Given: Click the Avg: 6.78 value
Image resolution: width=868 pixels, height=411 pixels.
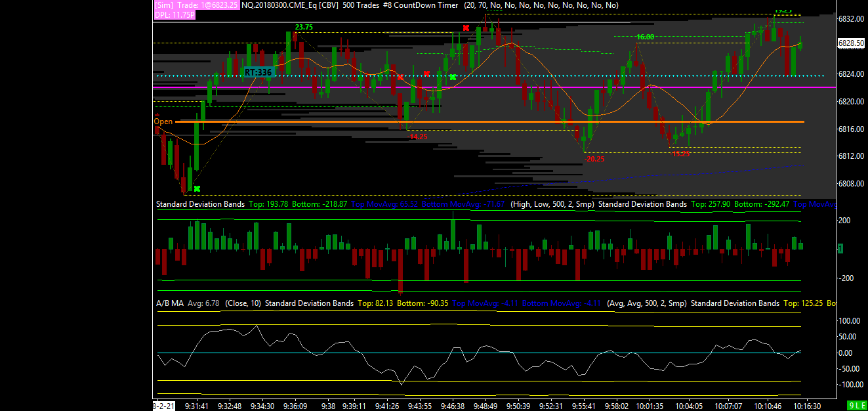Looking at the screenshot, I should (x=203, y=303).
